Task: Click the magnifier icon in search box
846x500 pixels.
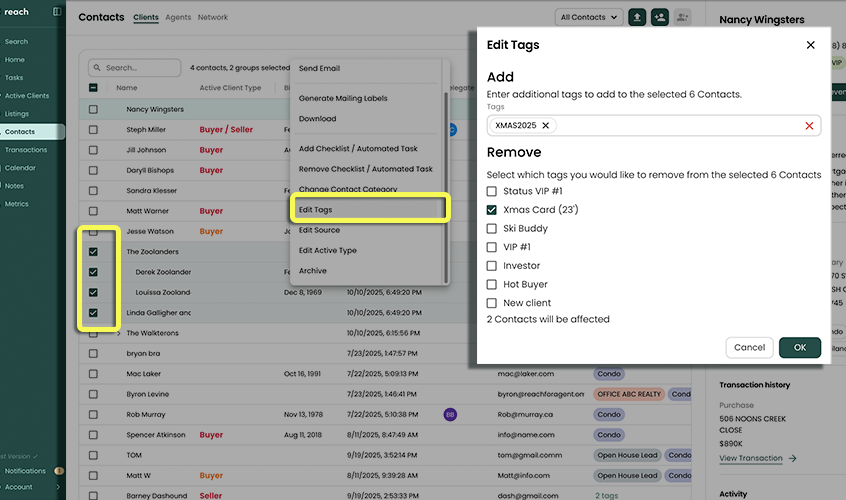Action: pyautogui.click(x=97, y=68)
